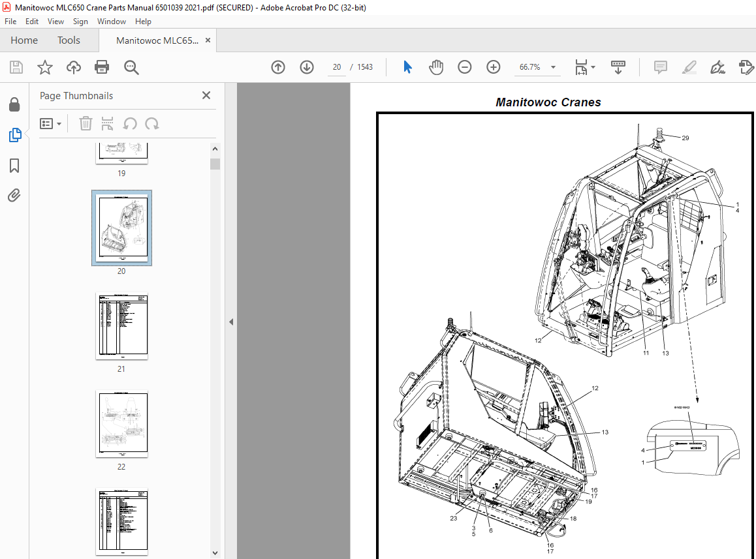Open the File menu
Image resolution: width=756 pixels, height=559 pixels.
coord(10,22)
